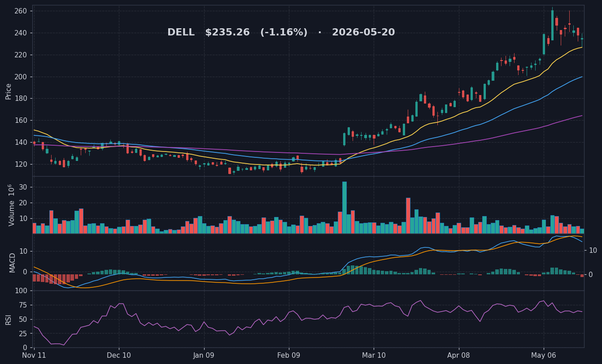Click the Price axis label
This screenshot has width=602, height=364.
(9, 91)
